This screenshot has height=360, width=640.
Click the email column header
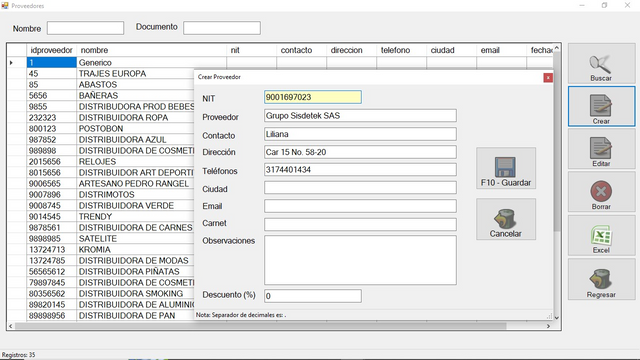(x=501, y=50)
